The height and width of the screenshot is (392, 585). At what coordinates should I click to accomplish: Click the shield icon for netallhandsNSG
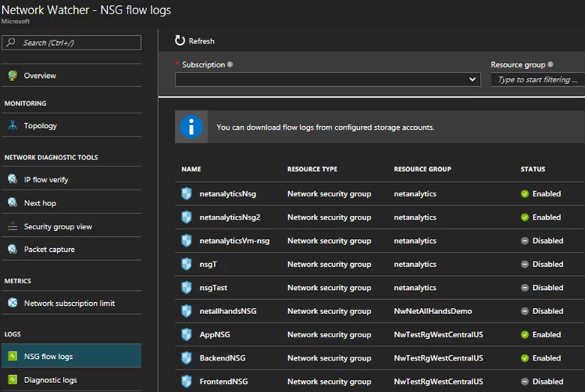coord(186,311)
